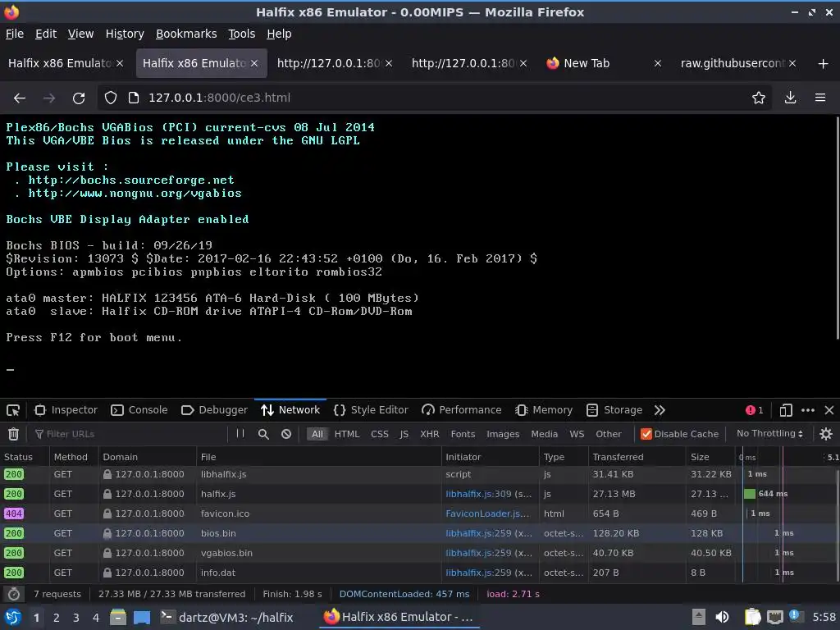The image size is (840, 630).
Task: Close the developer tools panel
Action: point(829,410)
